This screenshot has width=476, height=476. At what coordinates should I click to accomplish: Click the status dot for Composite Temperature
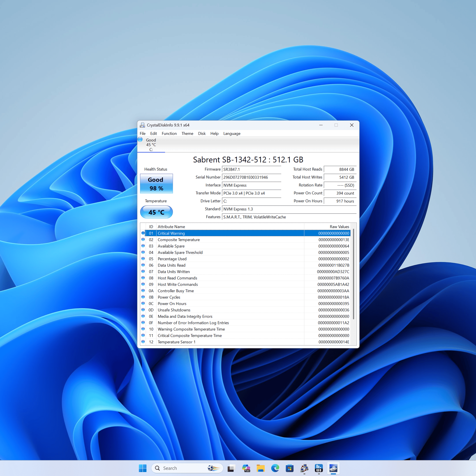pyautogui.click(x=143, y=239)
